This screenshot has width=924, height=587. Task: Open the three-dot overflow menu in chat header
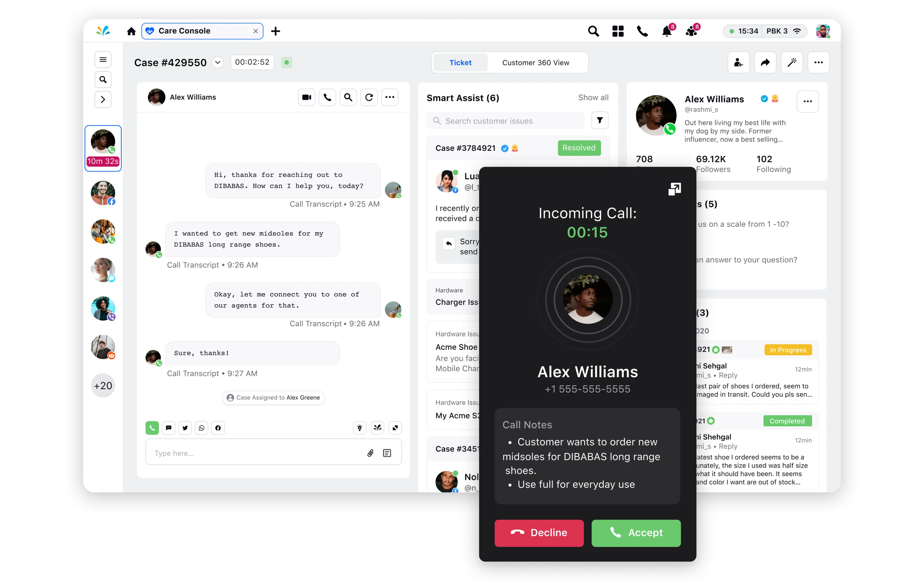click(x=390, y=97)
